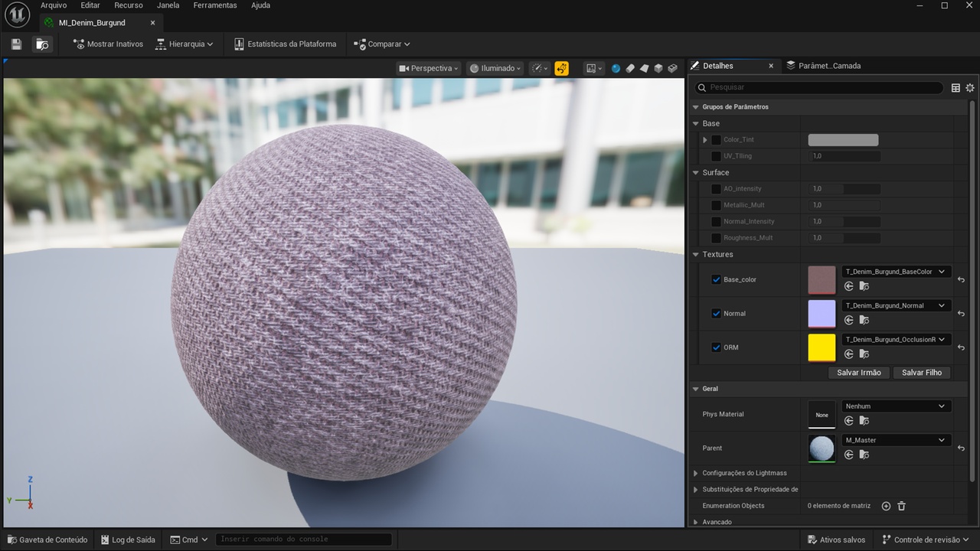Click the console command input field
980x551 pixels.
point(304,540)
